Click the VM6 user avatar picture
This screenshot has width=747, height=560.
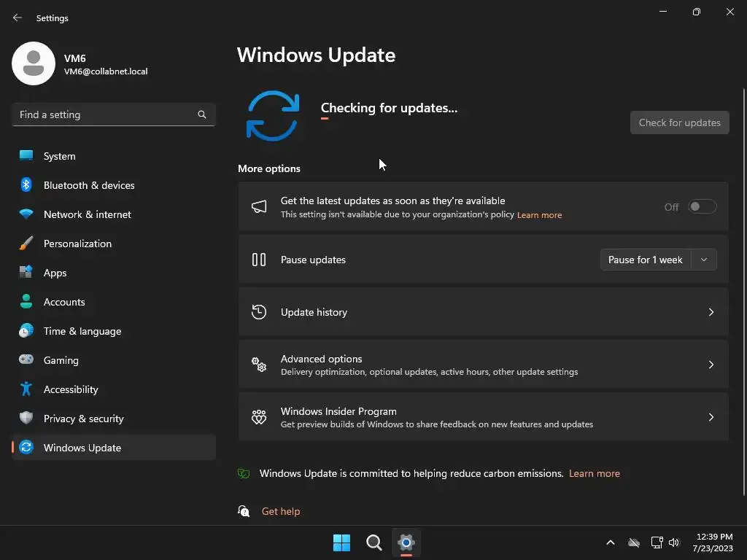pos(34,63)
